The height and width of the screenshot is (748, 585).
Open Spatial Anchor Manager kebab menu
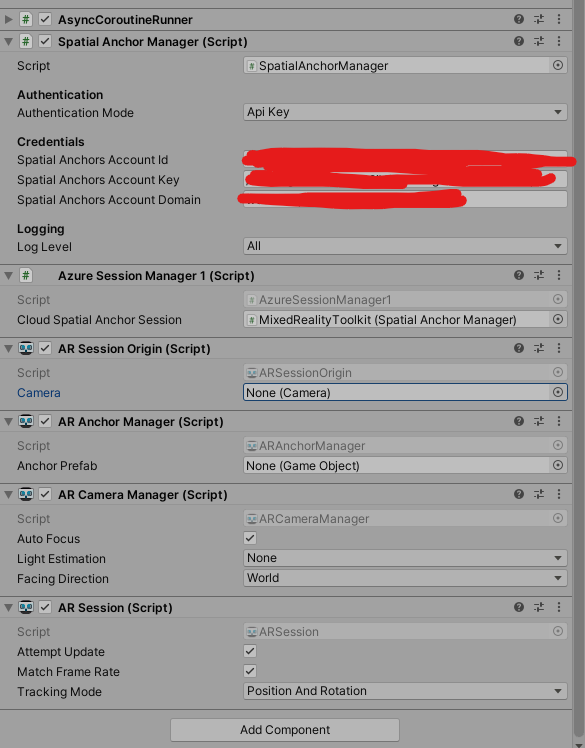point(559,41)
